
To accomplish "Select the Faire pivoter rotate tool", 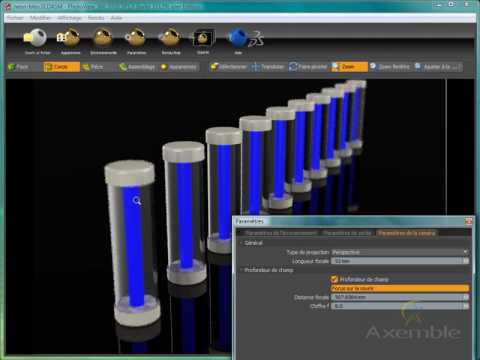I will [308, 67].
